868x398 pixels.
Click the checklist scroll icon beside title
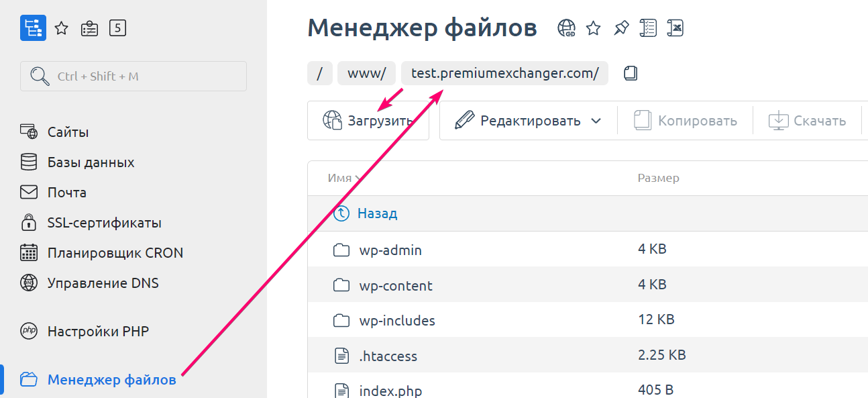click(648, 28)
